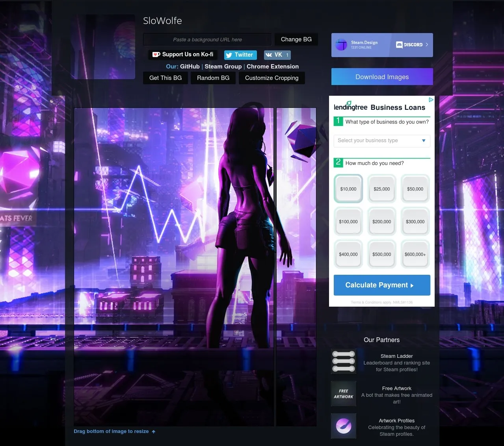This screenshot has width=504, height=446.
Task: Click the Download Images button
Action: 382,77
